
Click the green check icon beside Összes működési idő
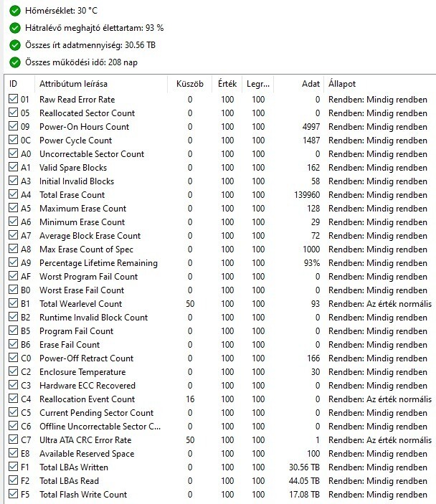(x=15, y=62)
